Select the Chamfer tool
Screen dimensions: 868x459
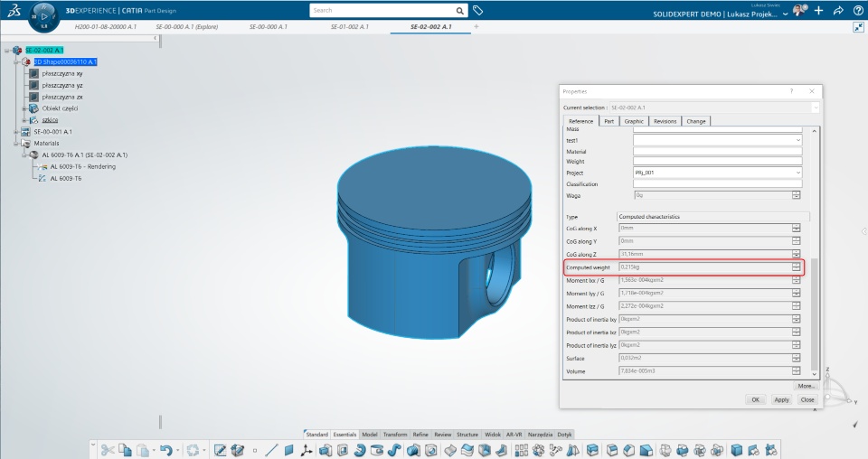pos(627,450)
